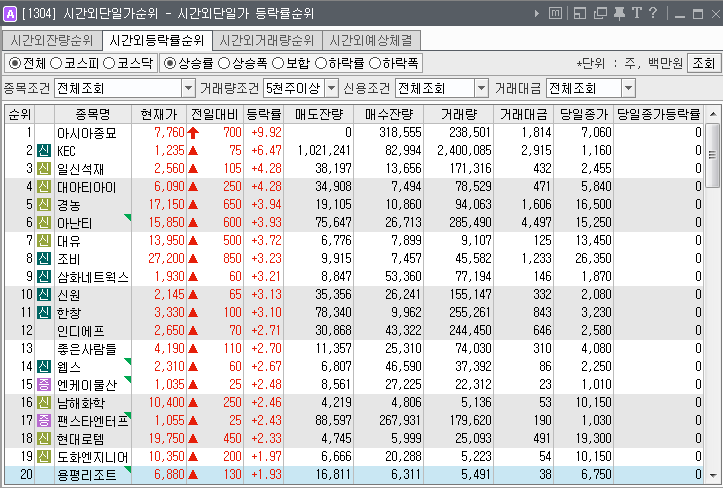Click the 순위 column header
The image size is (723, 488).
point(19,114)
